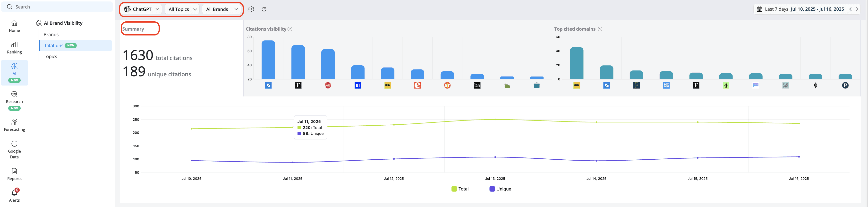Select the Citations menu item

click(76, 45)
